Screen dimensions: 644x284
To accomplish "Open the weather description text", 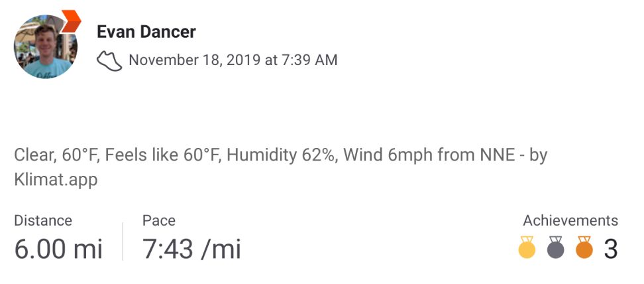I will coord(280,167).
